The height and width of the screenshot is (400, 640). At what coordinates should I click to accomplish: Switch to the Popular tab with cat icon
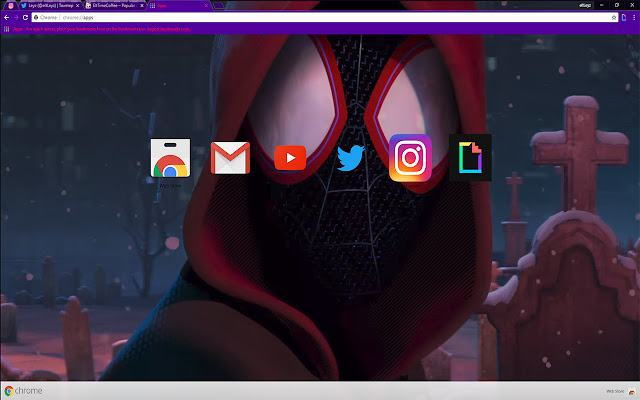click(115, 6)
